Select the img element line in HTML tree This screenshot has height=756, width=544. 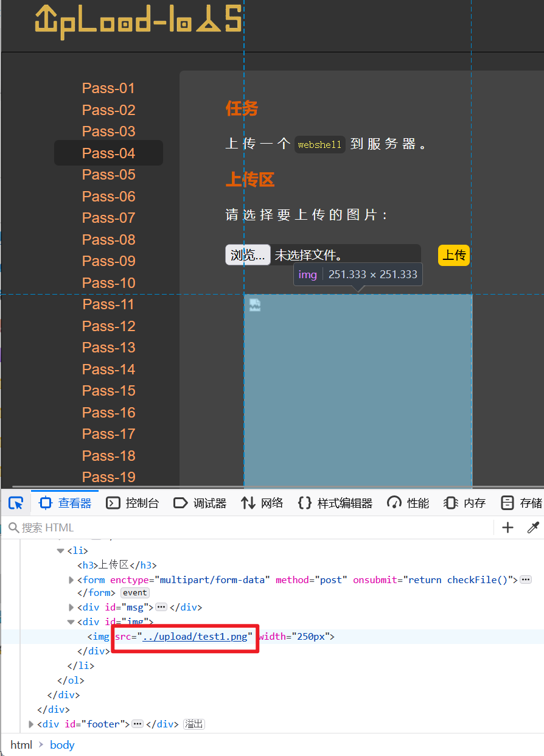(211, 637)
